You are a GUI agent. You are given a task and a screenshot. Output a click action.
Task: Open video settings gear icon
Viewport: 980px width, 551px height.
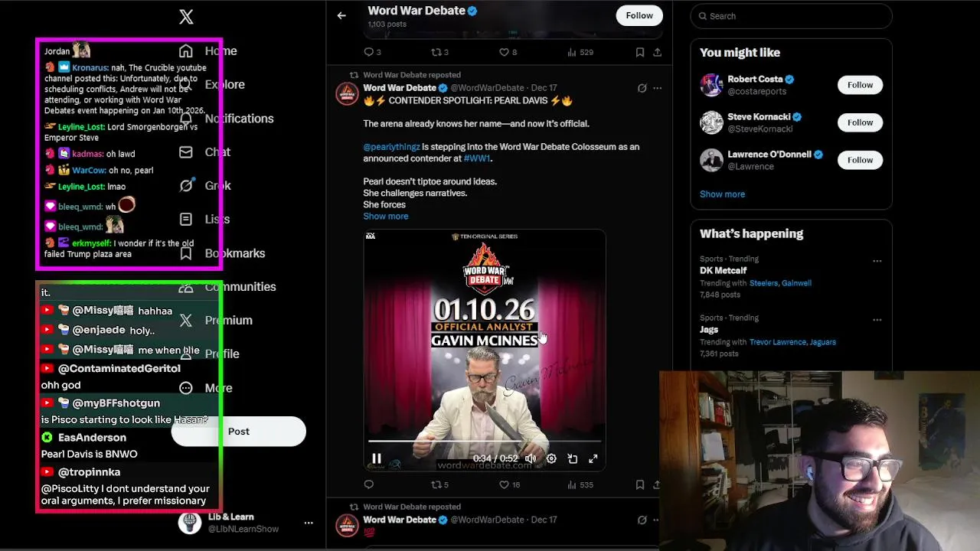tap(551, 458)
